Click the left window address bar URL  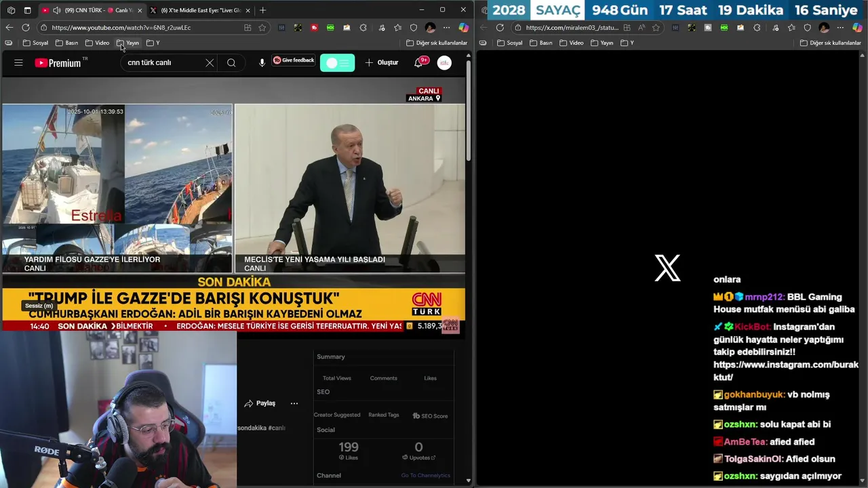click(121, 28)
